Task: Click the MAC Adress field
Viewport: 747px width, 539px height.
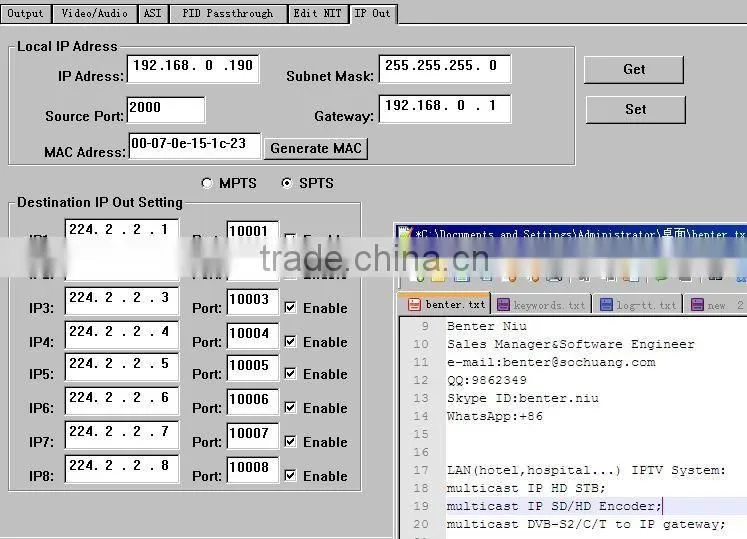Action: pos(195,146)
